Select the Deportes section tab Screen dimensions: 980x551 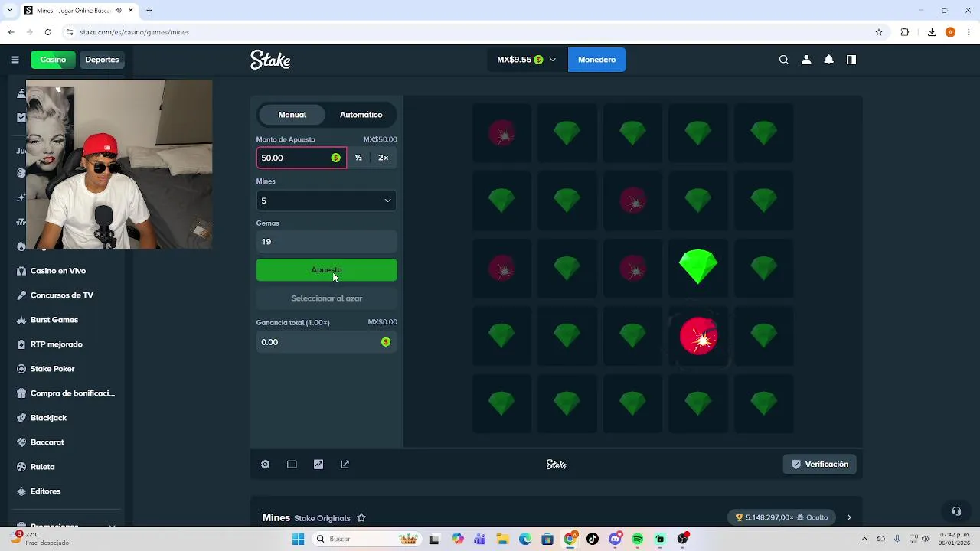tap(102, 60)
